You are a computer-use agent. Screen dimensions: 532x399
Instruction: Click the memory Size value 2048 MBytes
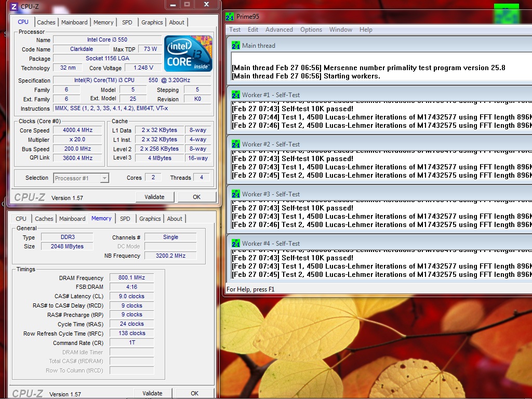(x=67, y=246)
